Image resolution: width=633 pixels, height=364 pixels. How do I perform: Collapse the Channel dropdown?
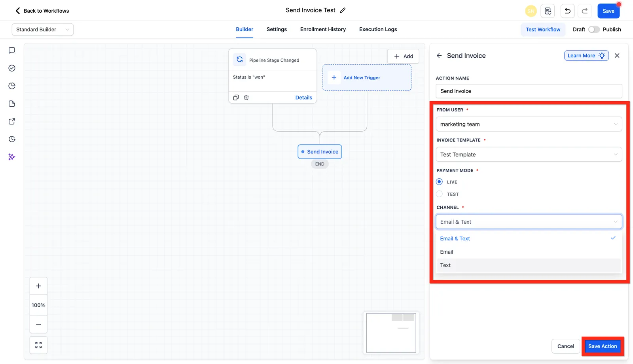(x=529, y=222)
